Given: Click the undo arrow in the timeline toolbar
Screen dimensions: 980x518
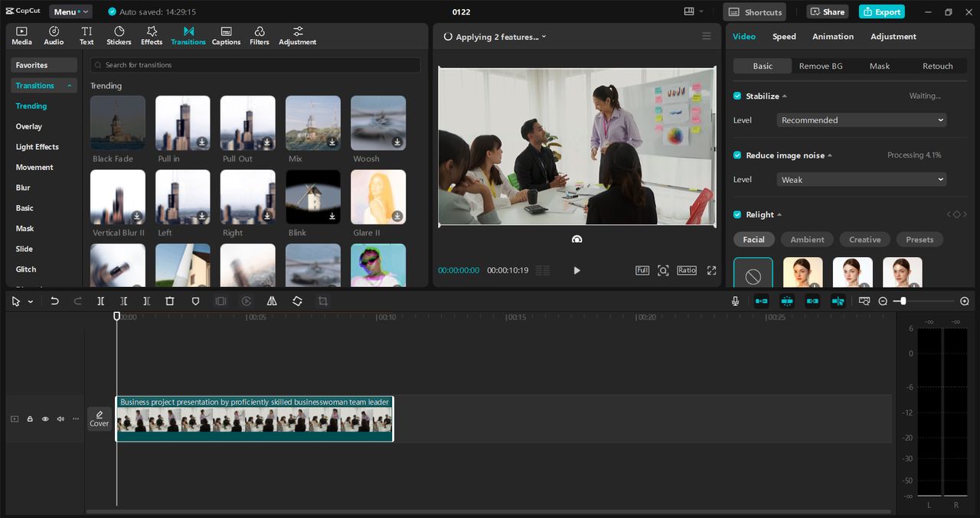Looking at the screenshot, I should click(x=54, y=301).
